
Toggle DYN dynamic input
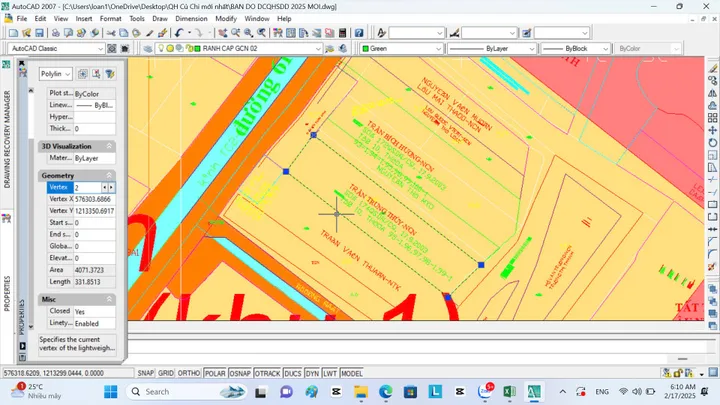(312, 373)
